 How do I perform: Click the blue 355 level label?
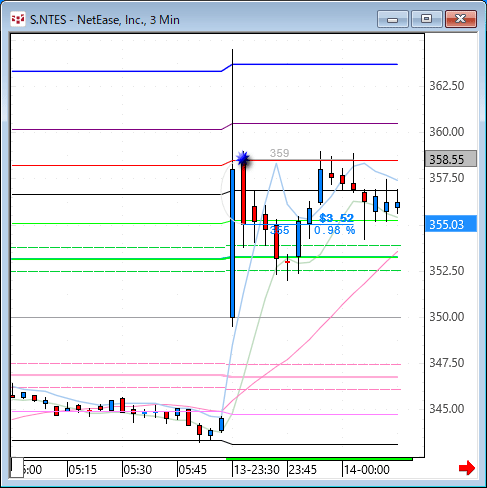pyautogui.click(x=279, y=230)
